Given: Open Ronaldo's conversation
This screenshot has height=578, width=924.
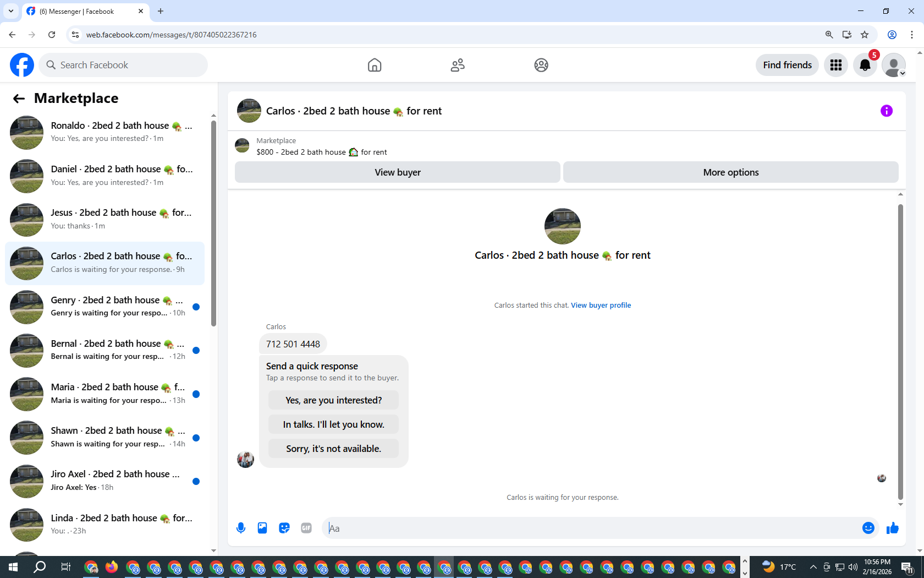Looking at the screenshot, I should tap(105, 132).
